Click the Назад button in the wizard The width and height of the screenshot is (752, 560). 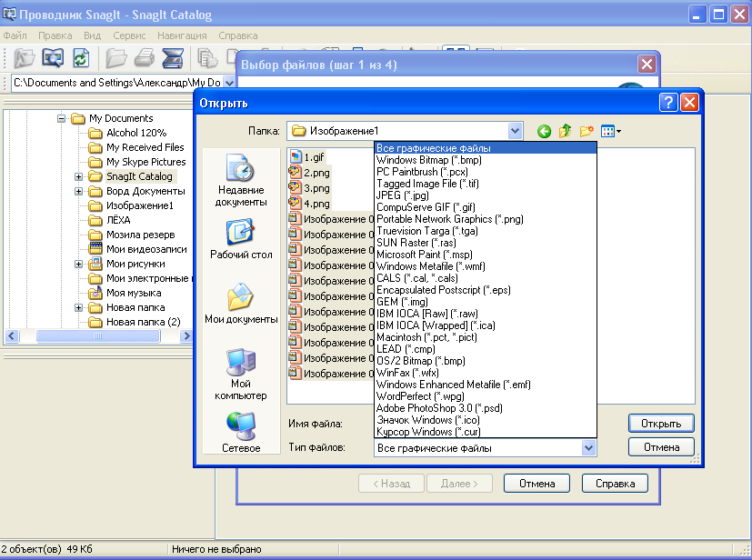pos(391,484)
